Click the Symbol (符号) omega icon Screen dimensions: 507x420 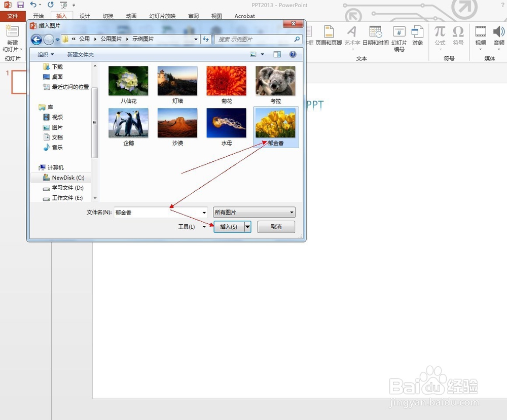(458, 32)
